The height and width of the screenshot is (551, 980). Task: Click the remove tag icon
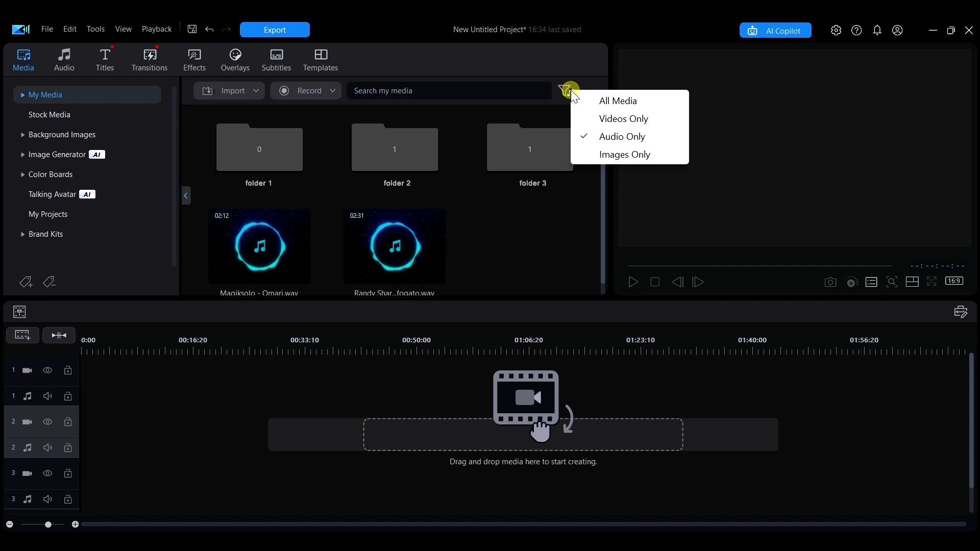pyautogui.click(x=50, y=282)
